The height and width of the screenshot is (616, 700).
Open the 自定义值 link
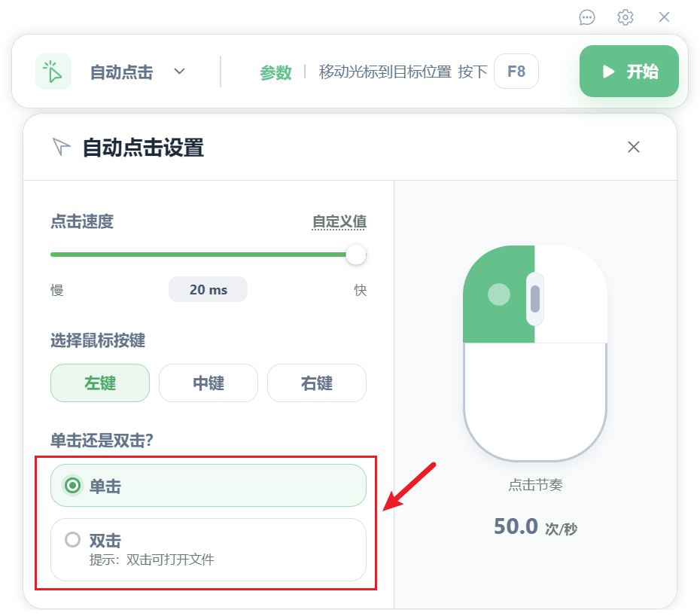coord(339,221)
